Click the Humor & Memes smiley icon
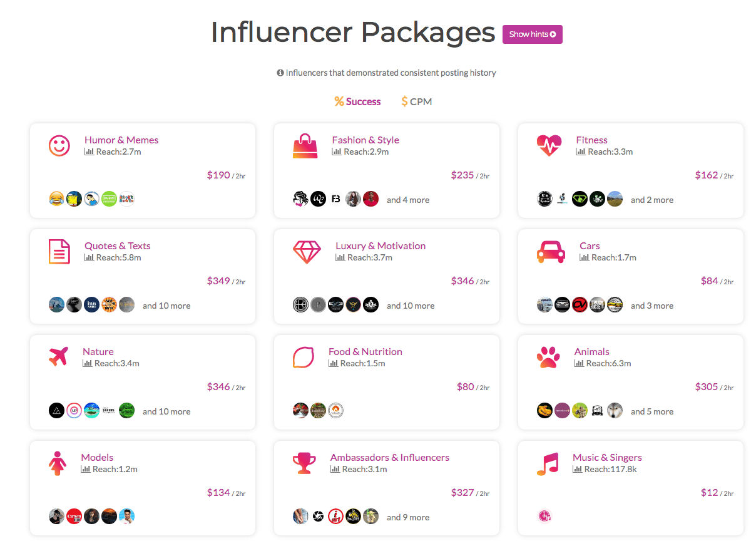The image size is (756, 541). pyautogui.click(x=59, y=146)
